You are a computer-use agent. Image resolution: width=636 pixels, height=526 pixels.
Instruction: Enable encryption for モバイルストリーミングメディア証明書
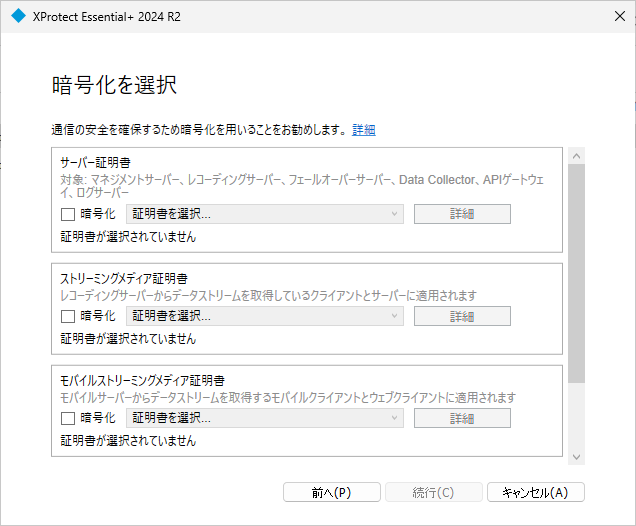click(x=68, y=419)
